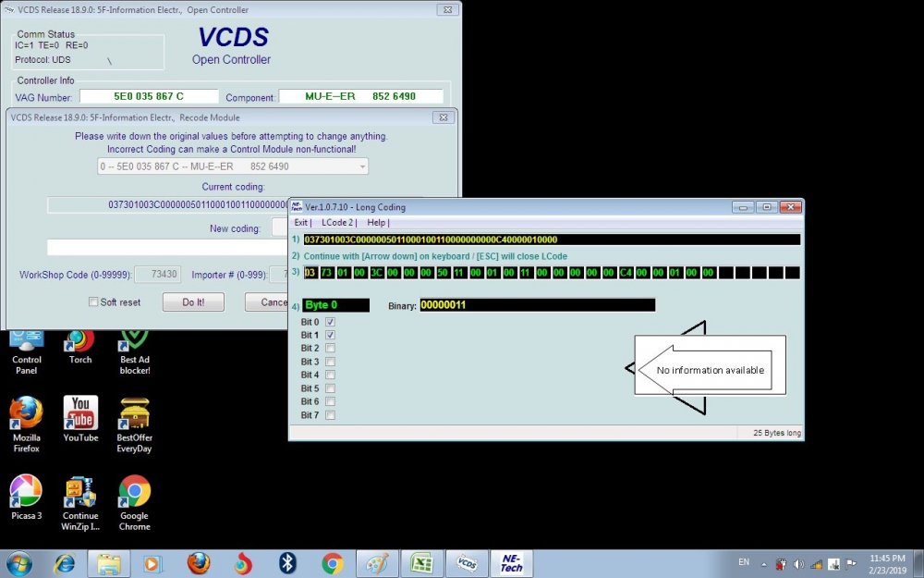Show hidden system tray icons

click(x=764, y=564)
